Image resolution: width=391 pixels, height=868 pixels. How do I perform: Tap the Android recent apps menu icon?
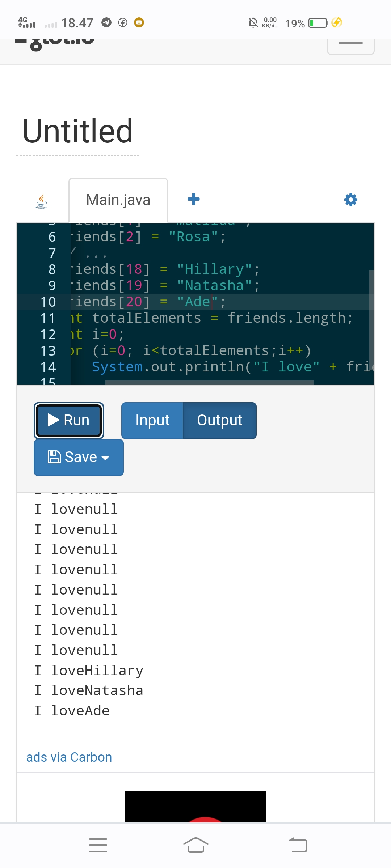click(x=98, y=845)
